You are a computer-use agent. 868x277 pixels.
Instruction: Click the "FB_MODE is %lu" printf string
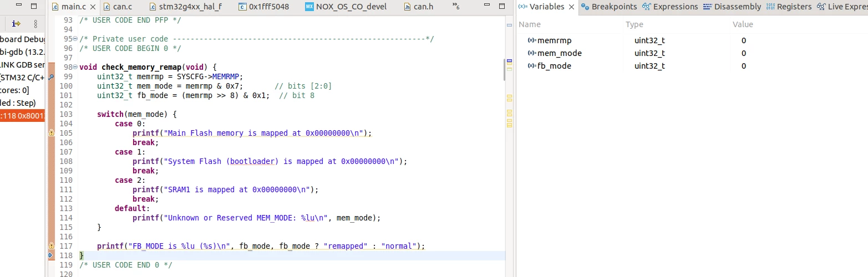point(179,246)
